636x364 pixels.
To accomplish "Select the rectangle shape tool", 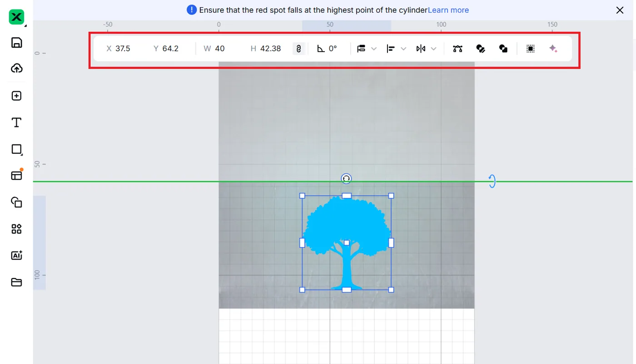I will 17,149.
